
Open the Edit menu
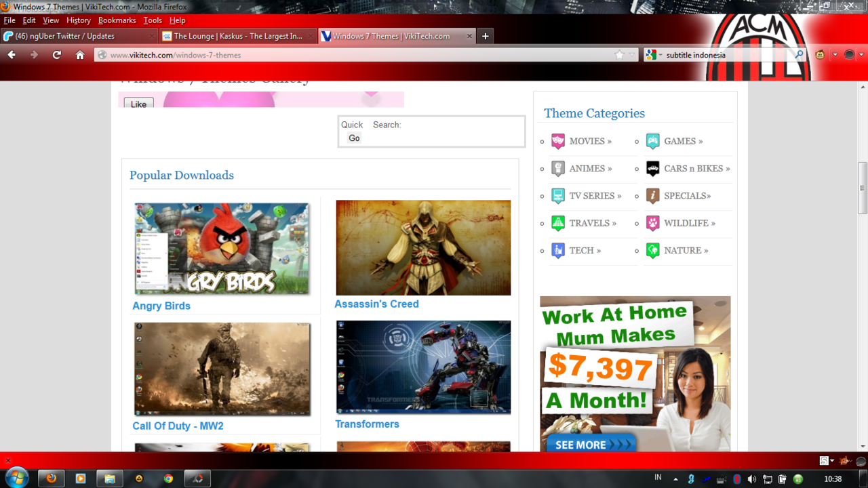click(x=29, y=20)
